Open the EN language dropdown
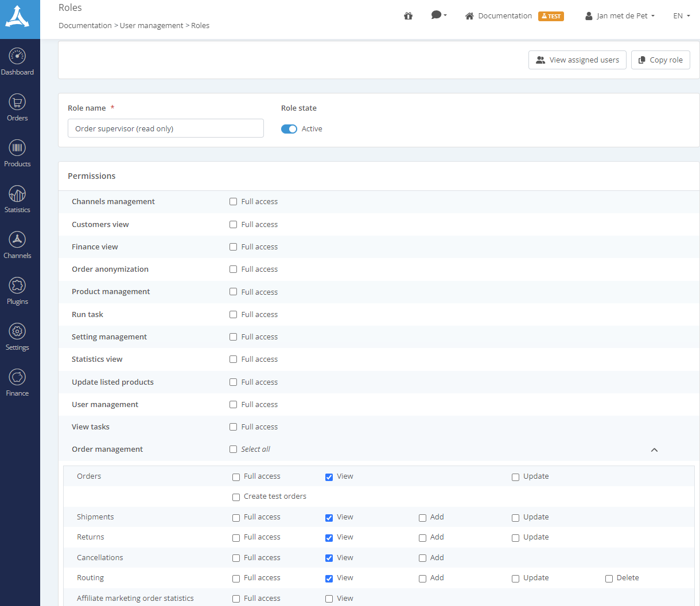Viewport: 700px width, 606px height. (x=681, y=16)
